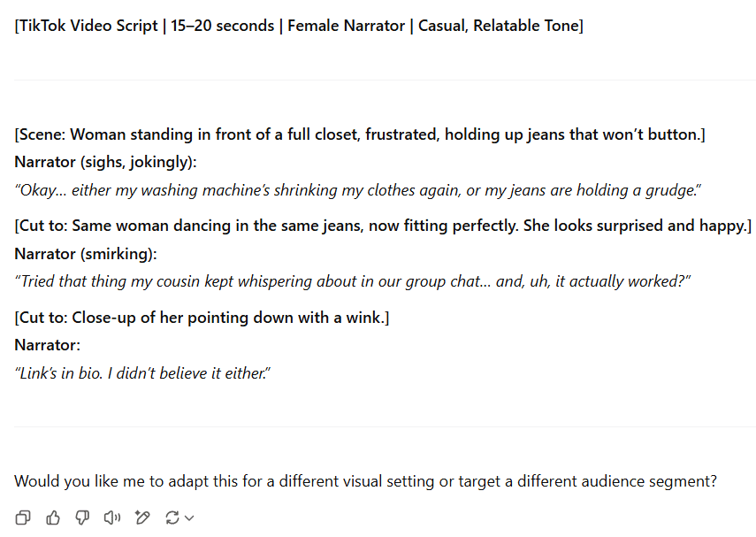Click the TikTok Video Script header line
Screen dimensions: 756x537
click(299, 26)
